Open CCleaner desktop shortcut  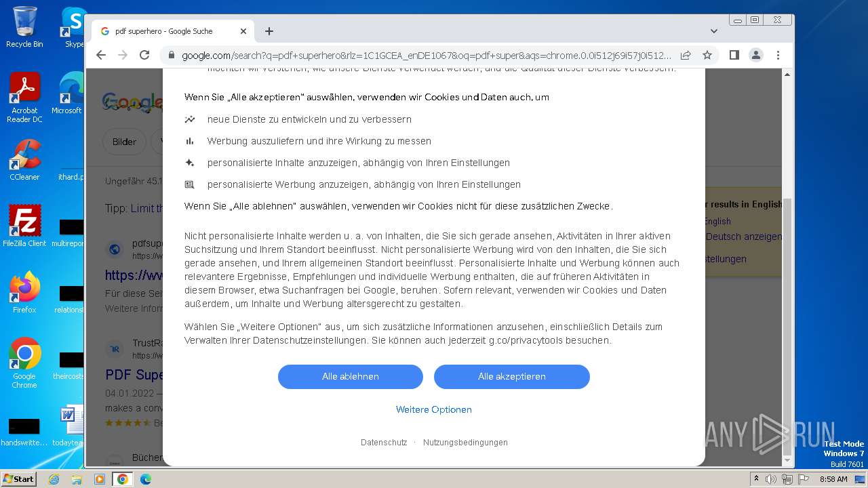click(x=24, y=160)
